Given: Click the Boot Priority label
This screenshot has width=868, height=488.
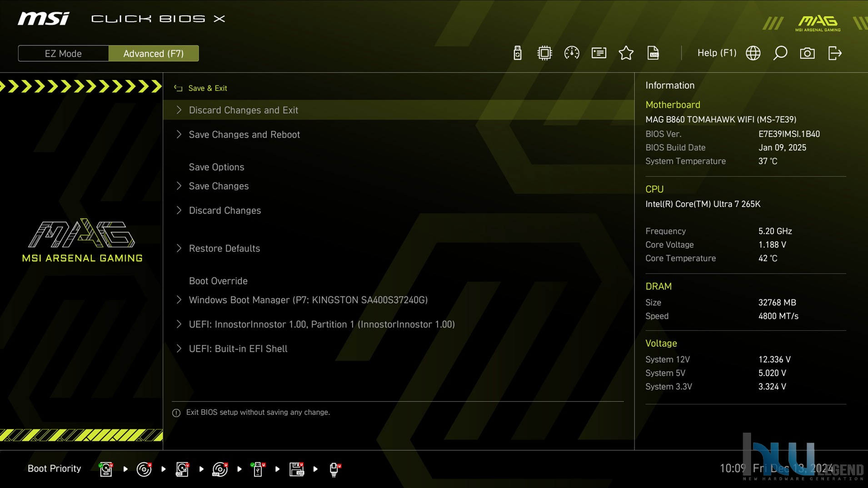Looking at the screenshot, I should [x=54, y=468].
